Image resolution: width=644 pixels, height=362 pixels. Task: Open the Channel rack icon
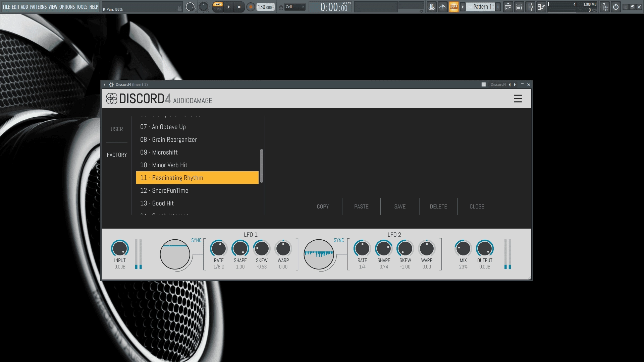click(519, 7)
